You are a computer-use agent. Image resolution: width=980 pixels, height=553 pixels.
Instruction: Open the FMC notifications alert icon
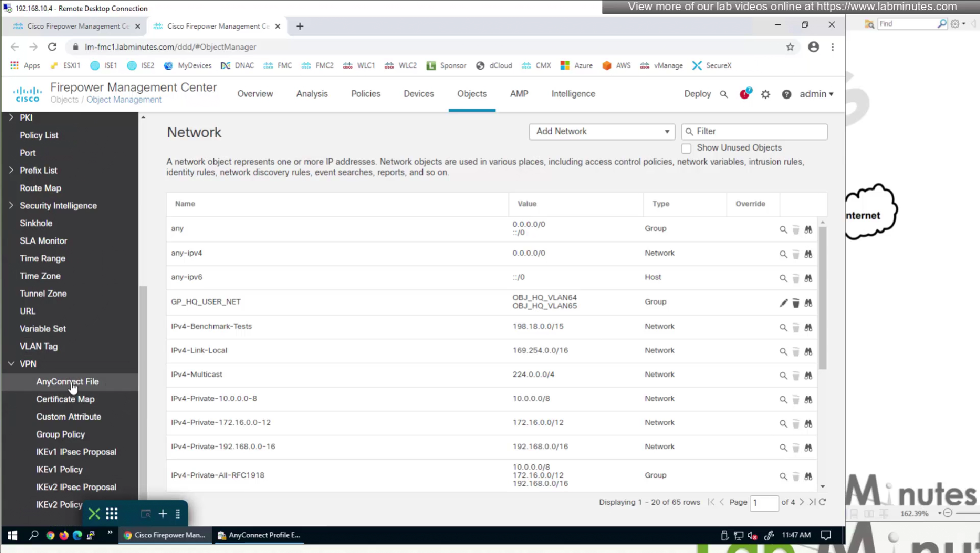[744, 94]
